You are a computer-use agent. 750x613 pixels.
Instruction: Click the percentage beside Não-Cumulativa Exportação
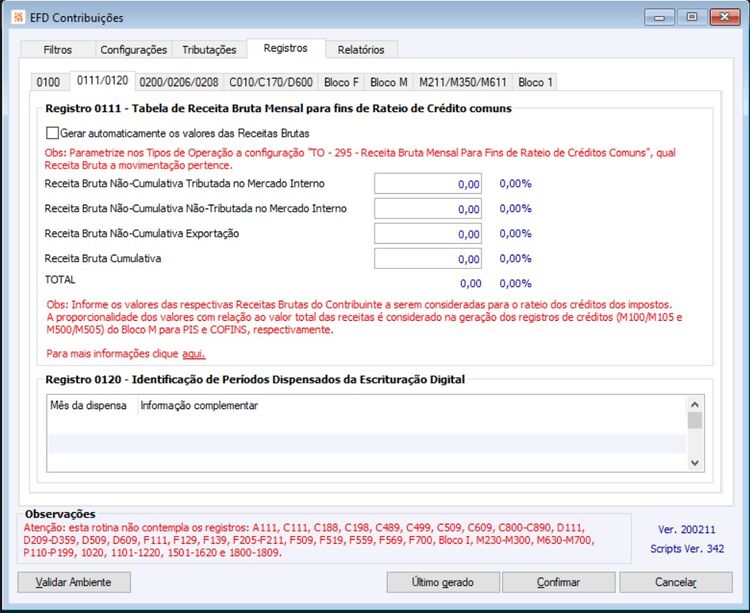[x=516, y=233]
